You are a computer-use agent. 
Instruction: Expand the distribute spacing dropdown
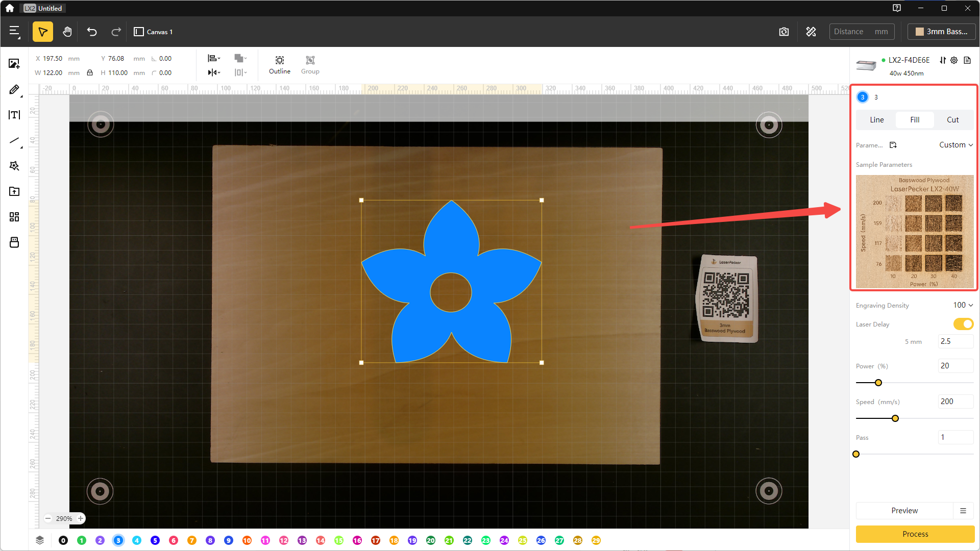point(240,72)
